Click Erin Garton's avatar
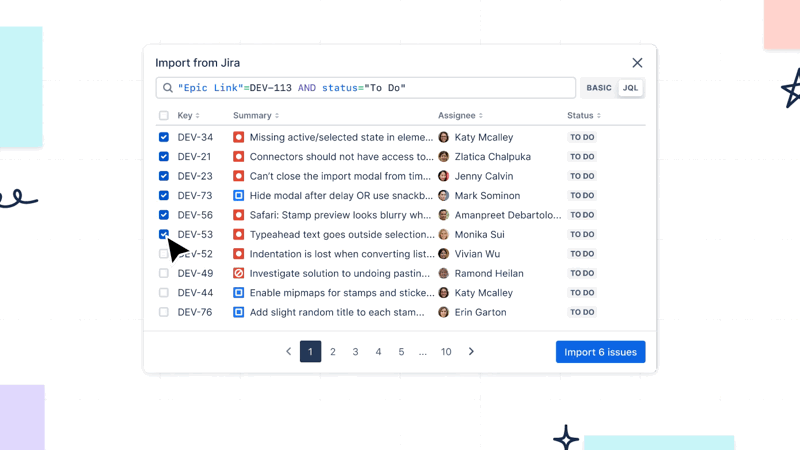This screenshot has width=800, height=450. 443,312
